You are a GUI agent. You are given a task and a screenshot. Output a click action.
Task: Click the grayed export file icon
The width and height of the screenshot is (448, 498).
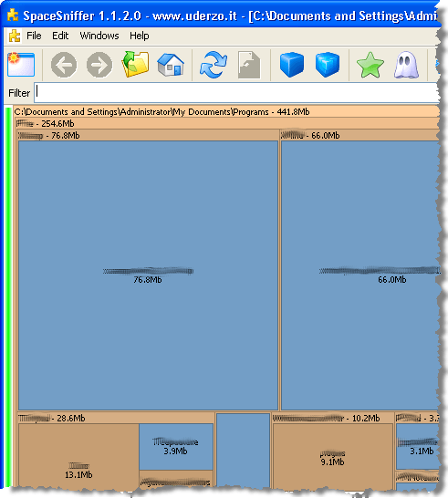click(249, 65)
